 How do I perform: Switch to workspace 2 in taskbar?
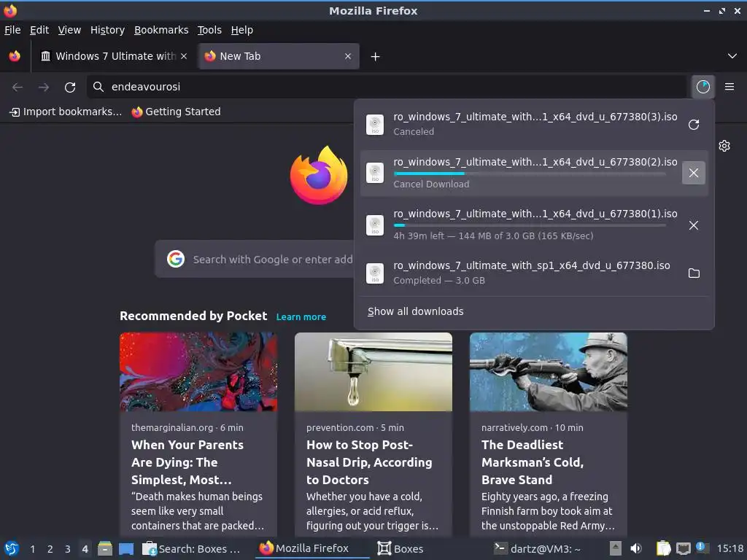[x=50, y=549]
